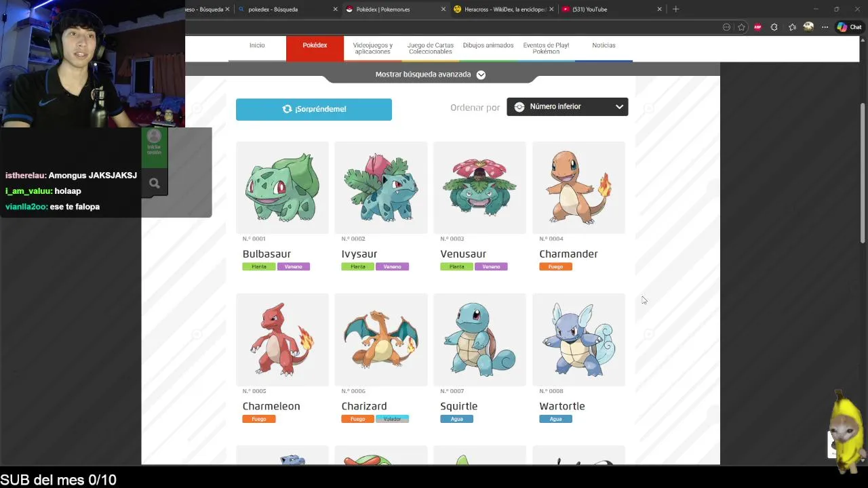Click Ivysaur's Veneno type tag
Image resolution: width=868 pixels, height=488 pixels.
392,266
